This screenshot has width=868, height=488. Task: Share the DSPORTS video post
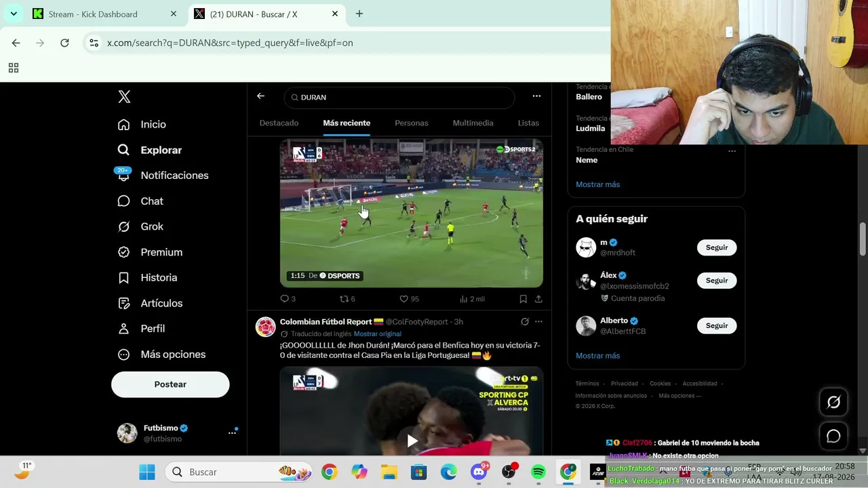tap(538, 299)
